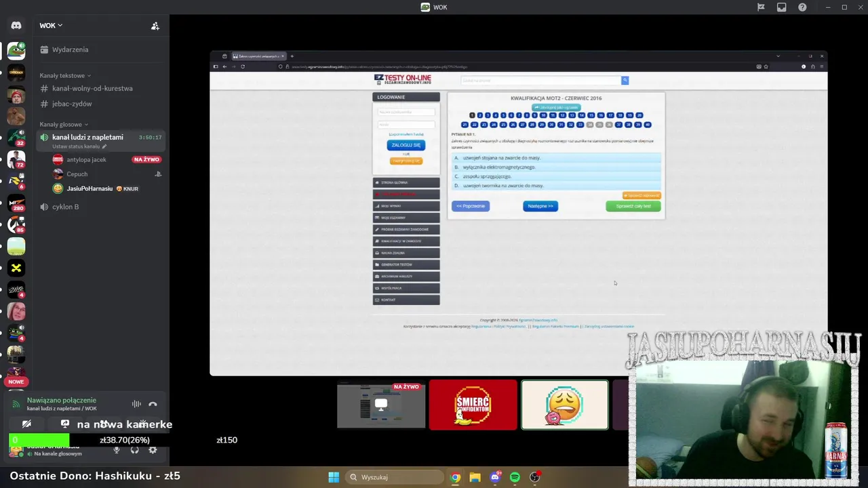868x488 pixels.
Task: Click the NOWE unread indicator badge
Action: [16, 382]
